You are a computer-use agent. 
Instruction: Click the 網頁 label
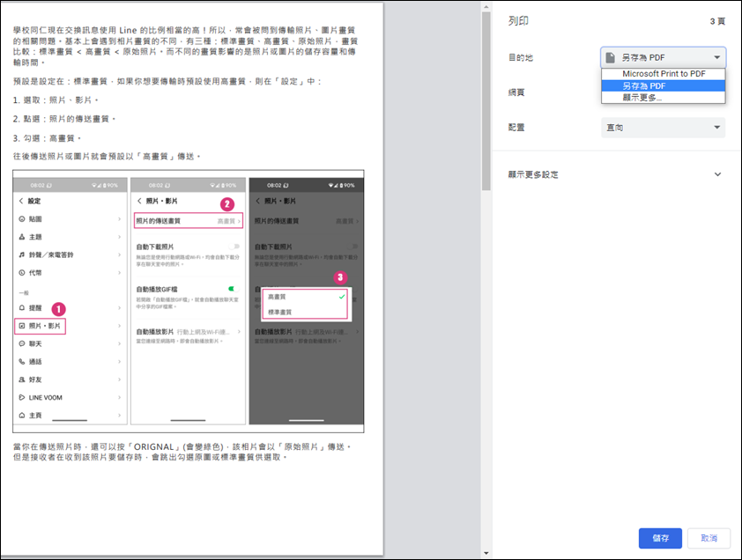(x=516, y=92)
